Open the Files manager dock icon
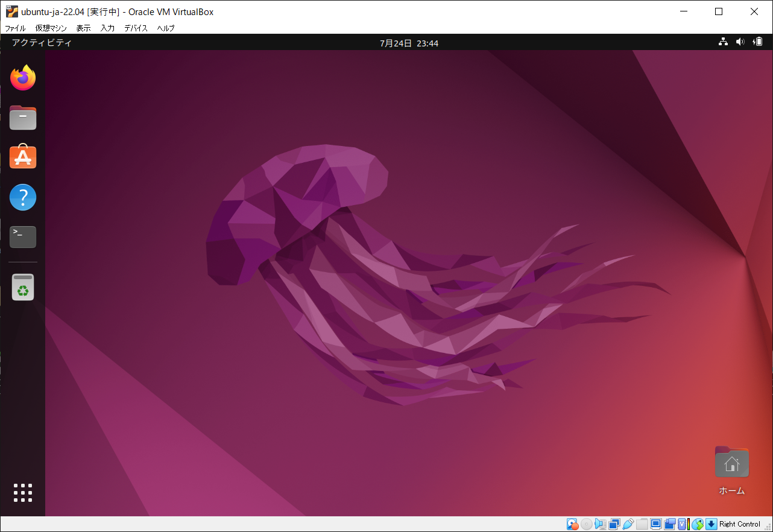Viewport: 773px width, 532px height. point(23,118)
